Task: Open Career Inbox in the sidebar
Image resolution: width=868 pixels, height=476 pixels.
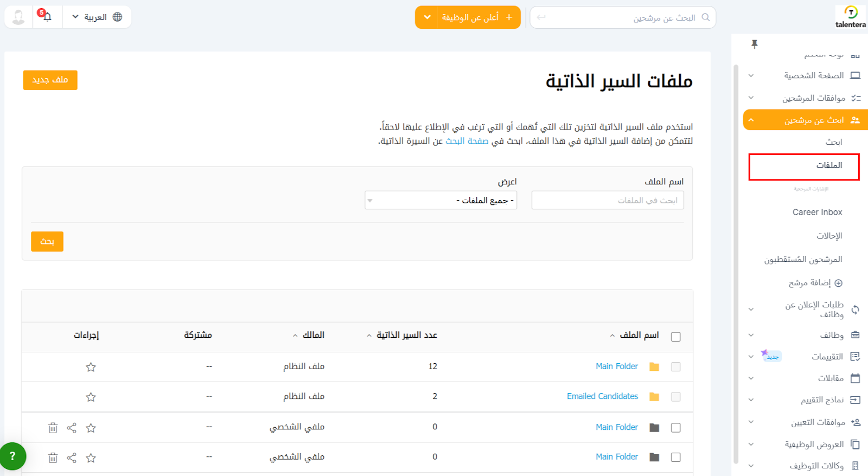Action: [817, 213]
